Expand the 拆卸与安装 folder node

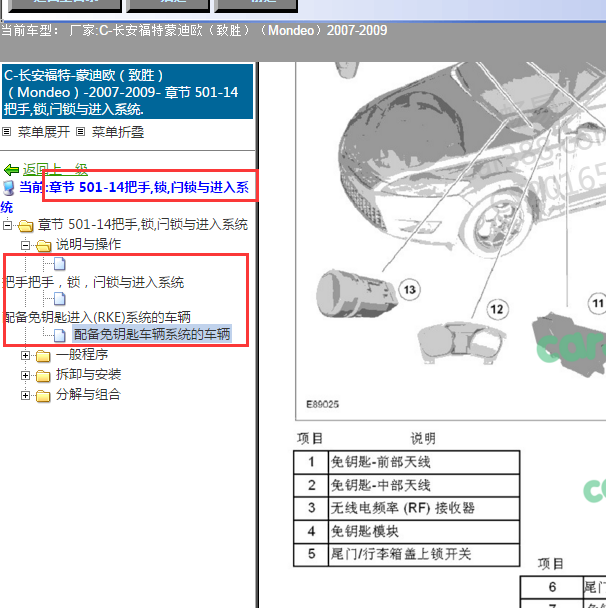coord(26,375)
